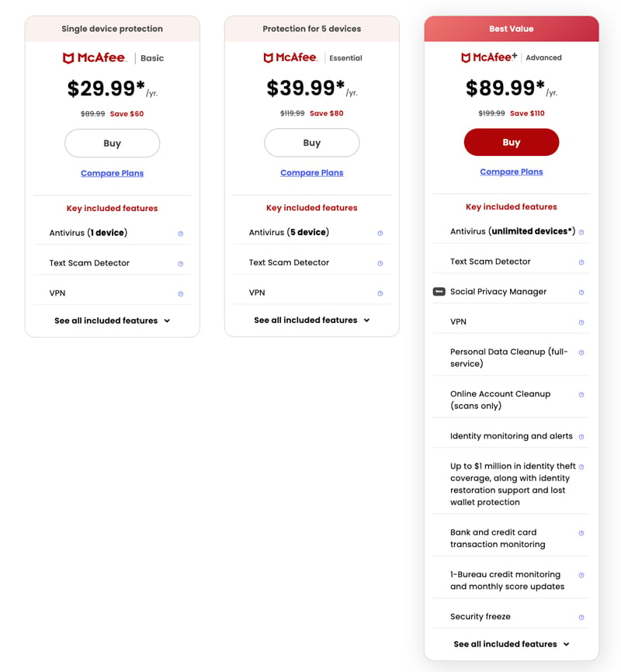Expand 'See all included features' in Advanced plan
621x672 pixels.
(x=512, y=644)
